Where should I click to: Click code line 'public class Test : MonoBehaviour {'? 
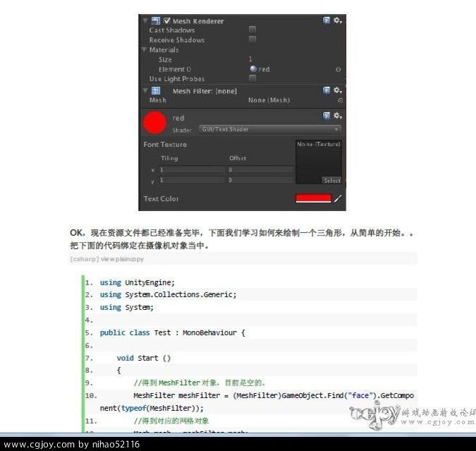pos(173,332)
